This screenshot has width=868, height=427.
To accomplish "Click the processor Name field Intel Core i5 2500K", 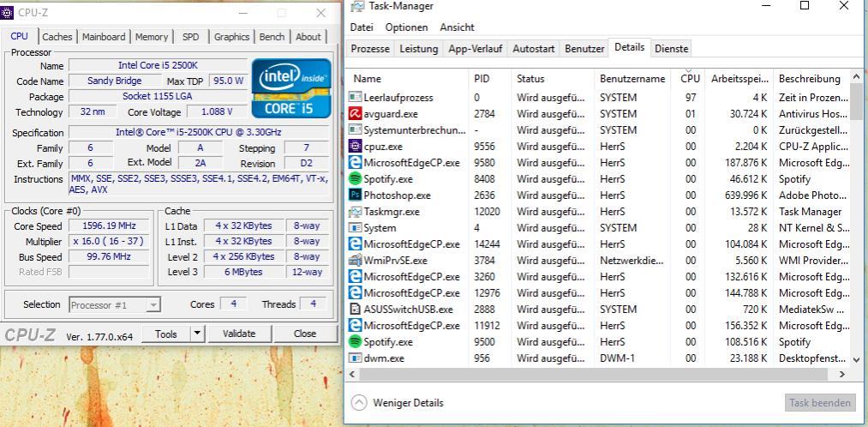I will click(x=158, y=65).
